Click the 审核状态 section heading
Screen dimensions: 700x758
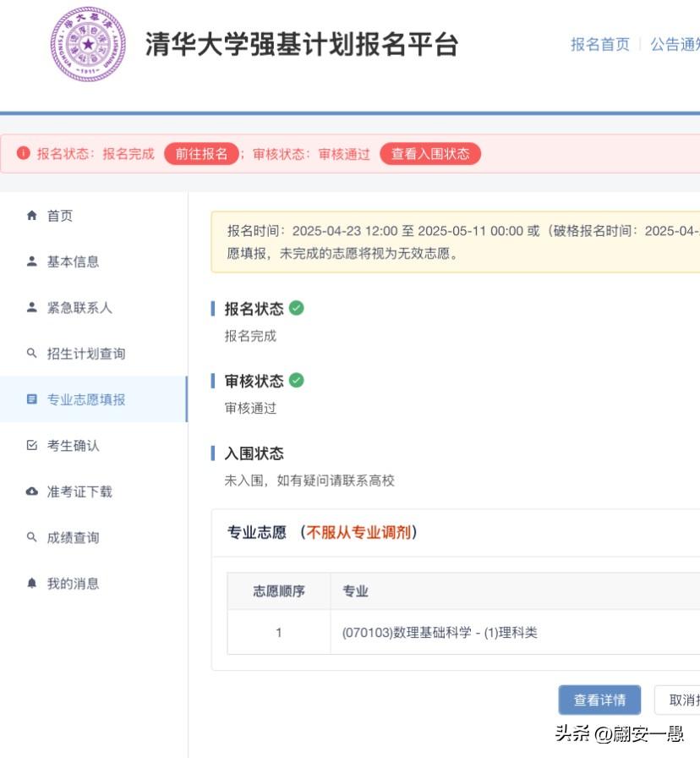[254, 381]
